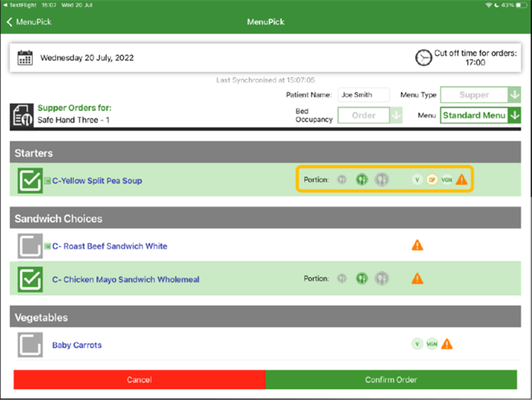
Task: Tap VGN vegan badge on Yellow Split Pea Soup
Action: [x=446, y=180]
